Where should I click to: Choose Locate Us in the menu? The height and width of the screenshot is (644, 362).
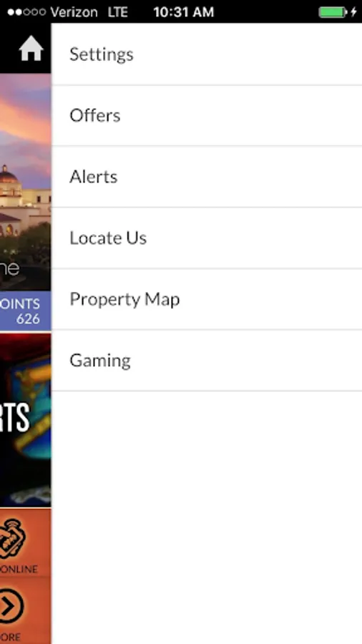(207, 238)
